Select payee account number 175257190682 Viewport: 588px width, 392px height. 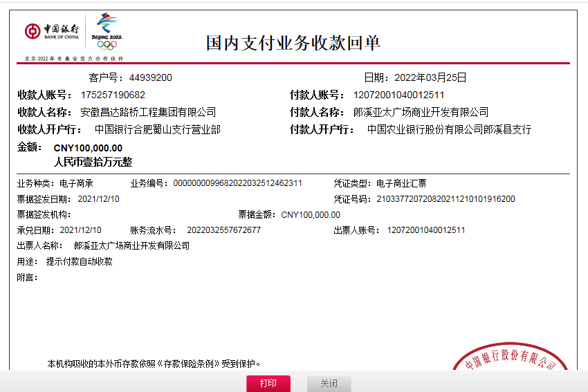click(x=113, y=95)
